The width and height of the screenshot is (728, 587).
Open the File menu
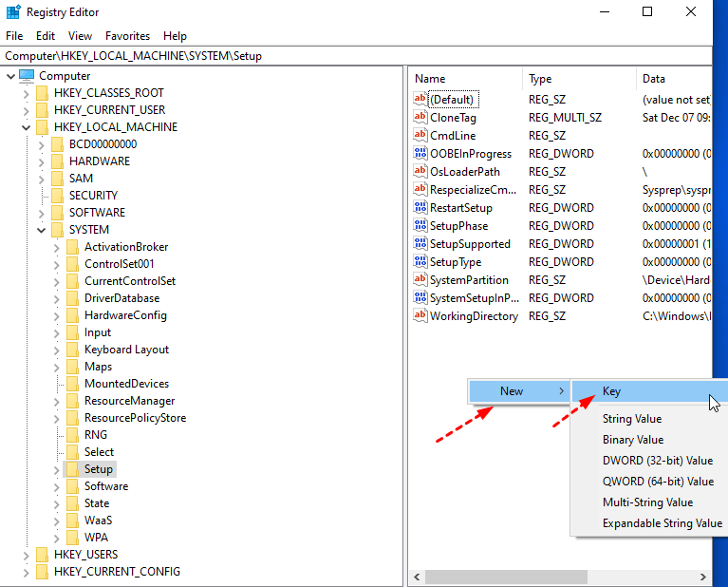coord(14,36)
